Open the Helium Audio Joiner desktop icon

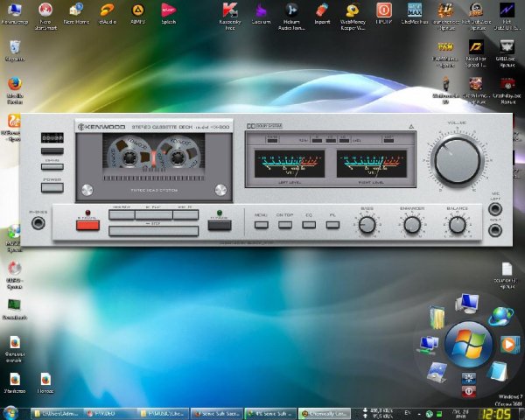tap(291, 17)
